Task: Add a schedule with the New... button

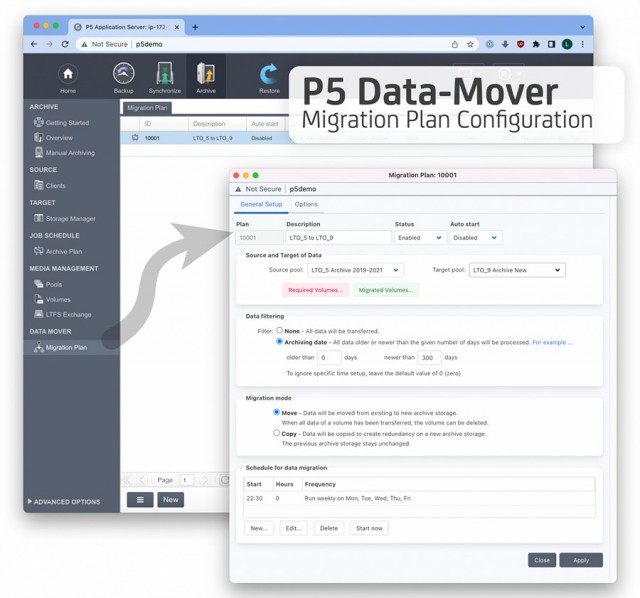Action: pos(259,528)
